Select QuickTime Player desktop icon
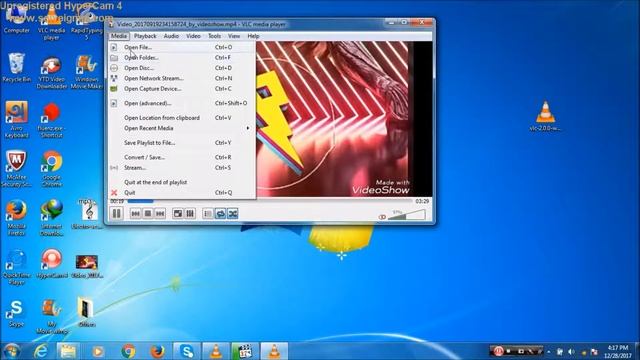 (x=16, y=267)
